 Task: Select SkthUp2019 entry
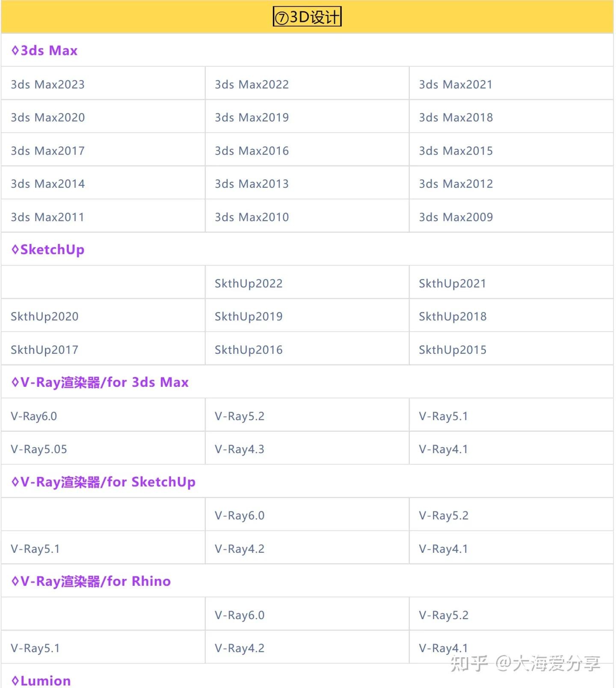tap(249, 316)
